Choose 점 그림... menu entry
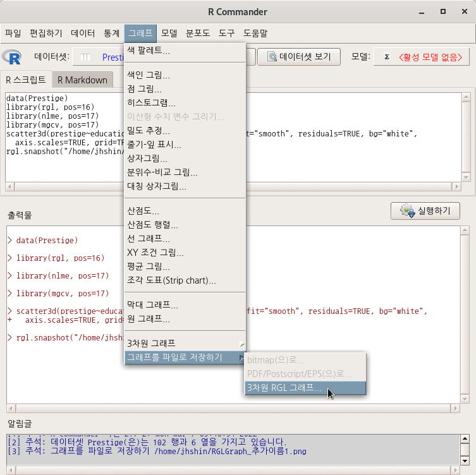Viewport: 476px width, 475px height. [x=185, y=89]
